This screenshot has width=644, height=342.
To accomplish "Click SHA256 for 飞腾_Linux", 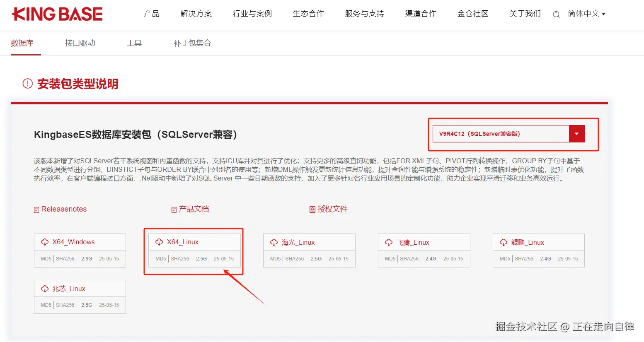I will tap(409, 259).
